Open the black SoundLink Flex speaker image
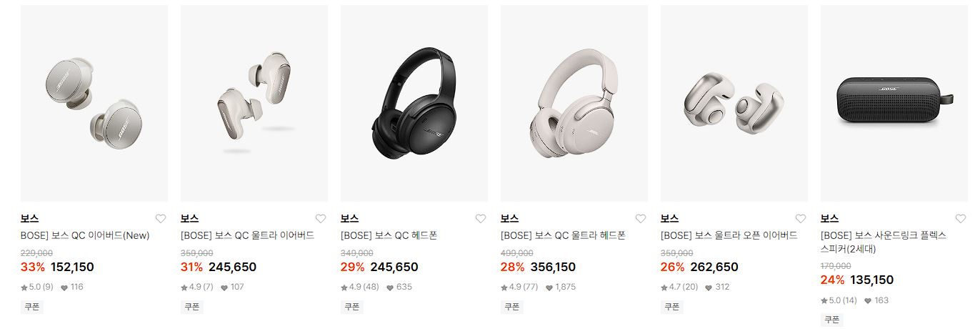980x329 pixels. pos(894,104)
